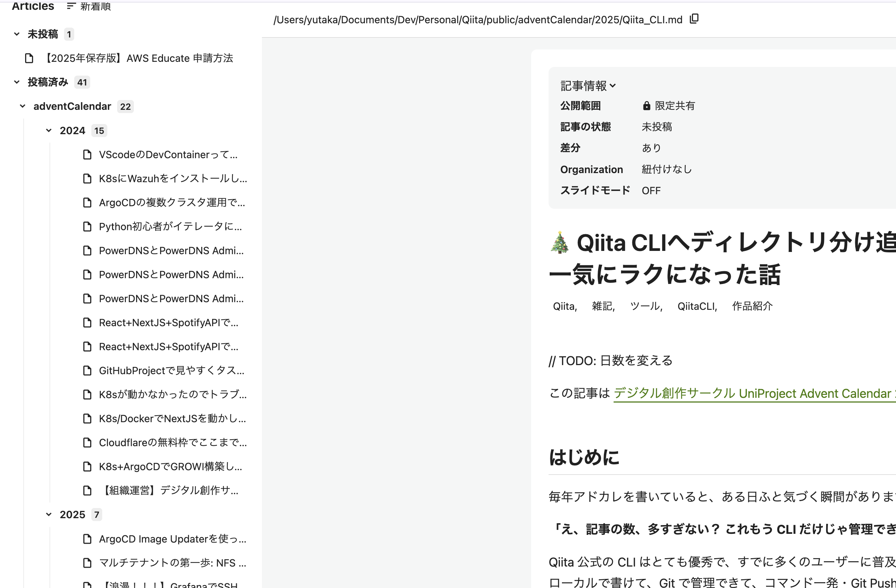Click document icon of 【組織運営】デジタル創作サ article
The image size is (896, 588).
87,491
